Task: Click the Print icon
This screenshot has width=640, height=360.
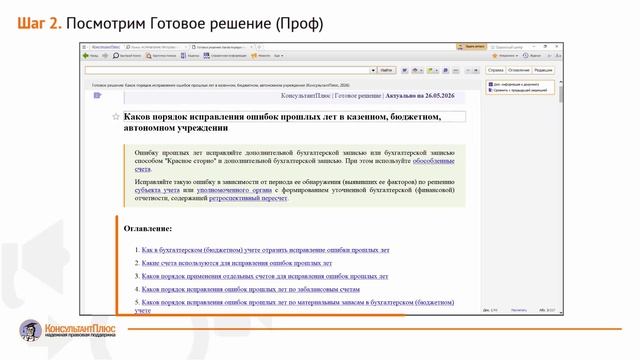Action: 415,70
